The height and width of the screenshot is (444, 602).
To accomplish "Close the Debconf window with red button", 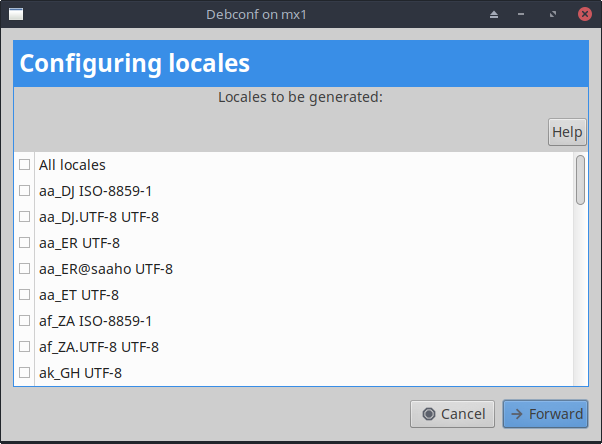I will 583,15.
